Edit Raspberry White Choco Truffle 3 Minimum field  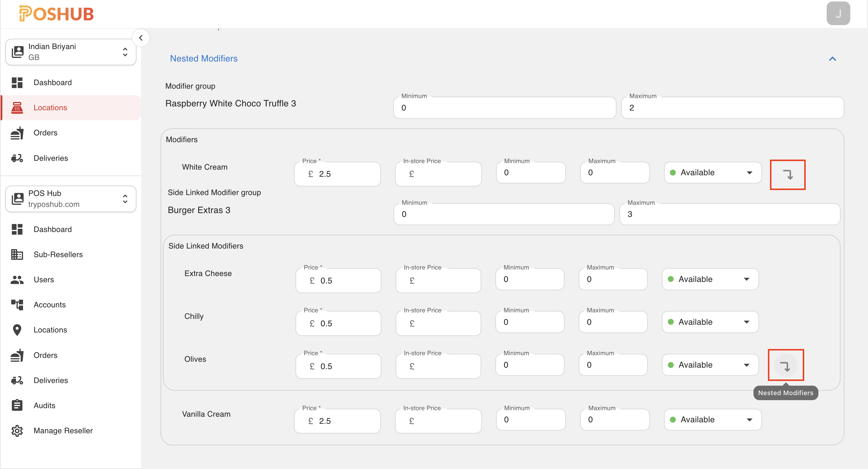(x=505, y=108)
